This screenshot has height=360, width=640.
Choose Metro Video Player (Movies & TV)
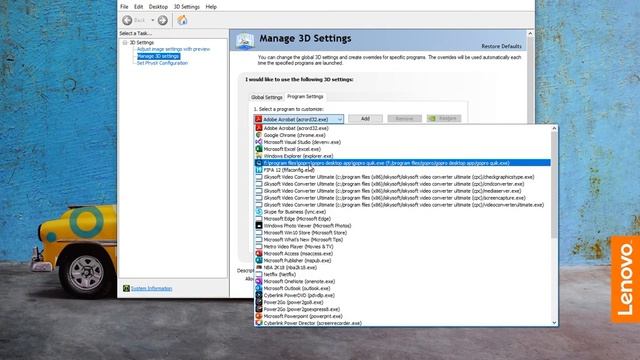tap(402, 247)
